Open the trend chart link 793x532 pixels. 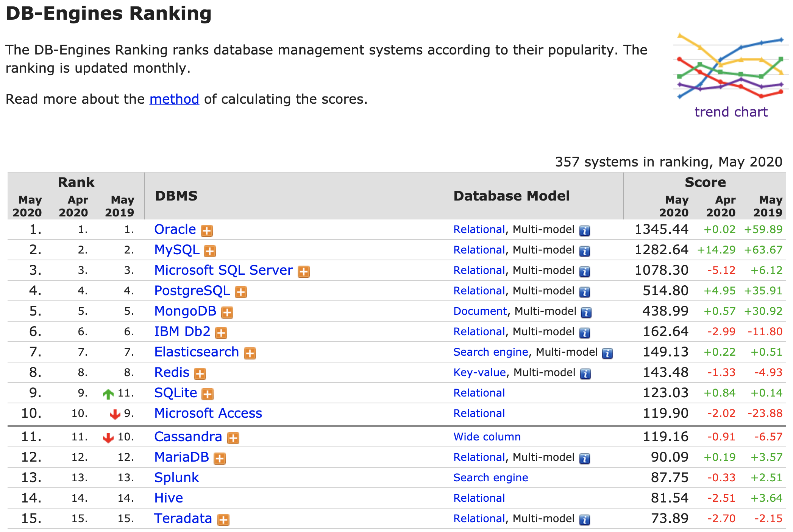coord(731,112)
